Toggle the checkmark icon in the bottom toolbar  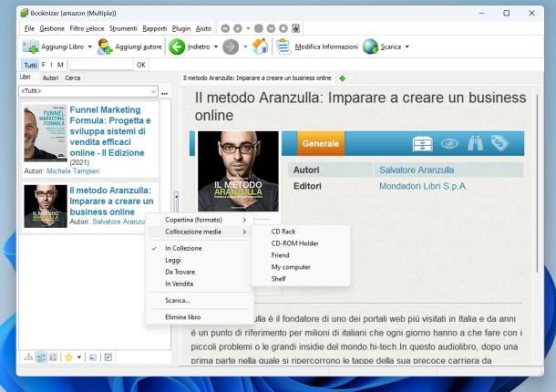click(x=108, y=357)
